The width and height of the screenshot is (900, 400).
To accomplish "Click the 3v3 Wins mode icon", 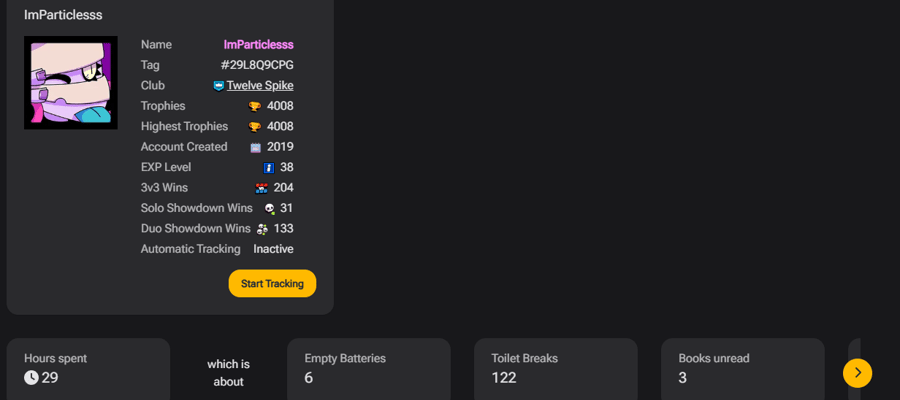I will (x=261, y=188).
